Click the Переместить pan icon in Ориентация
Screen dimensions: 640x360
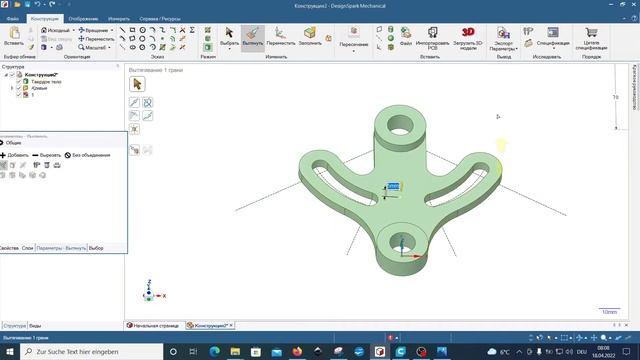pos(81,39)
